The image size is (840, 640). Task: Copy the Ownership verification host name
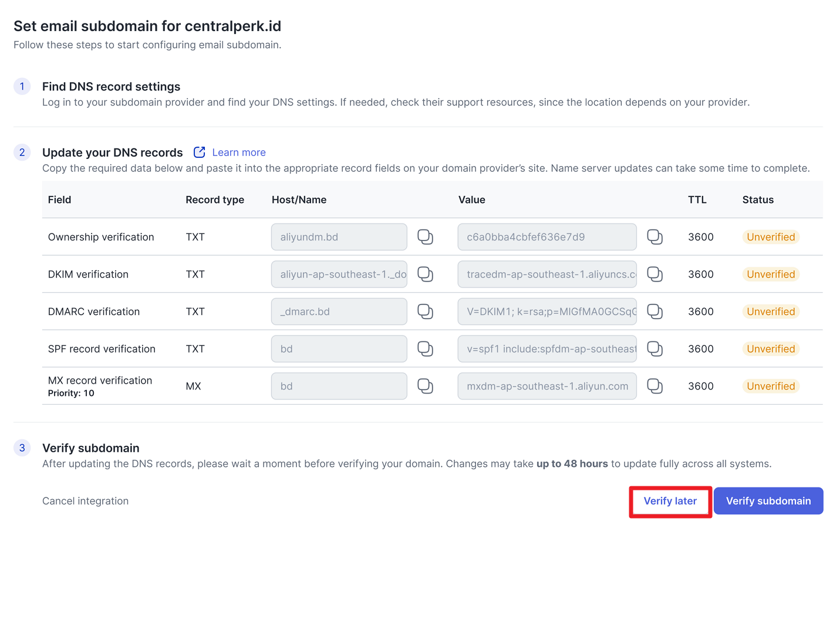coord(425,237)
